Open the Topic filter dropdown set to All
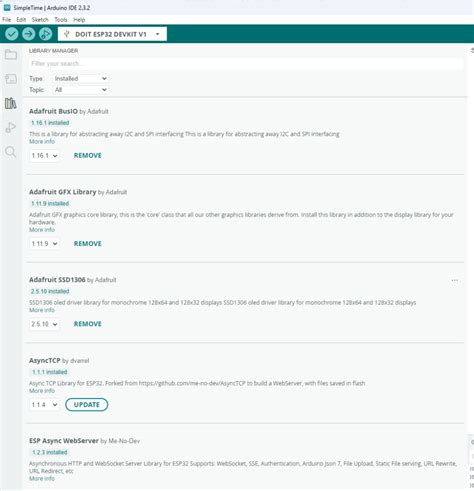The width and height of the screenshot is (474, 491). [x=80, y=90]
